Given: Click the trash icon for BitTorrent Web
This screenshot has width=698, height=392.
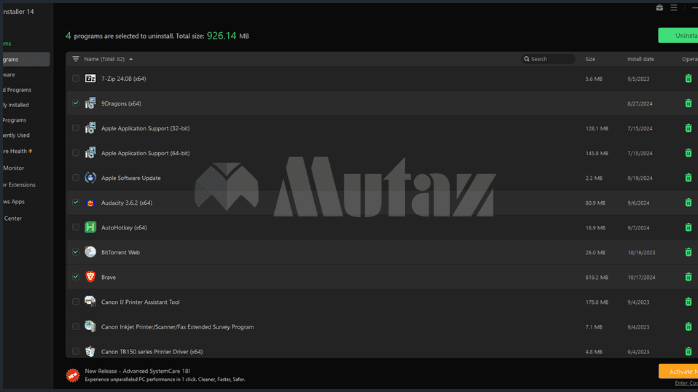Looking at the screenshot, I should pos(688,252).
